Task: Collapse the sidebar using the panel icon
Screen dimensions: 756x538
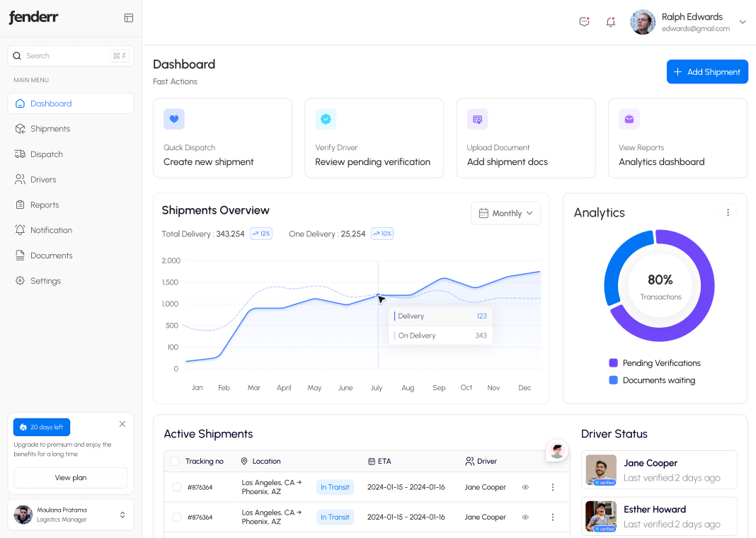Action: [x=128, y=18]
